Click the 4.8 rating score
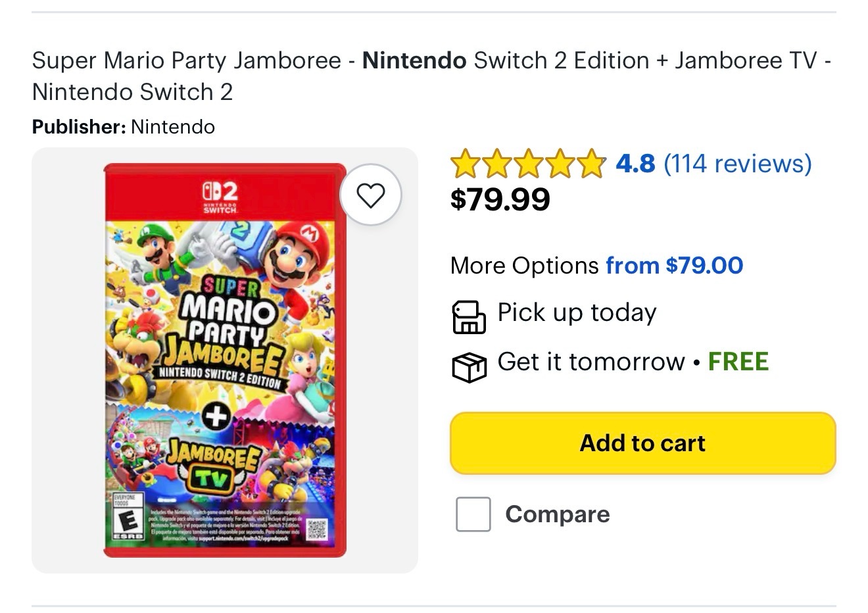This screenshot has height=613, width=868. (635, 164)
